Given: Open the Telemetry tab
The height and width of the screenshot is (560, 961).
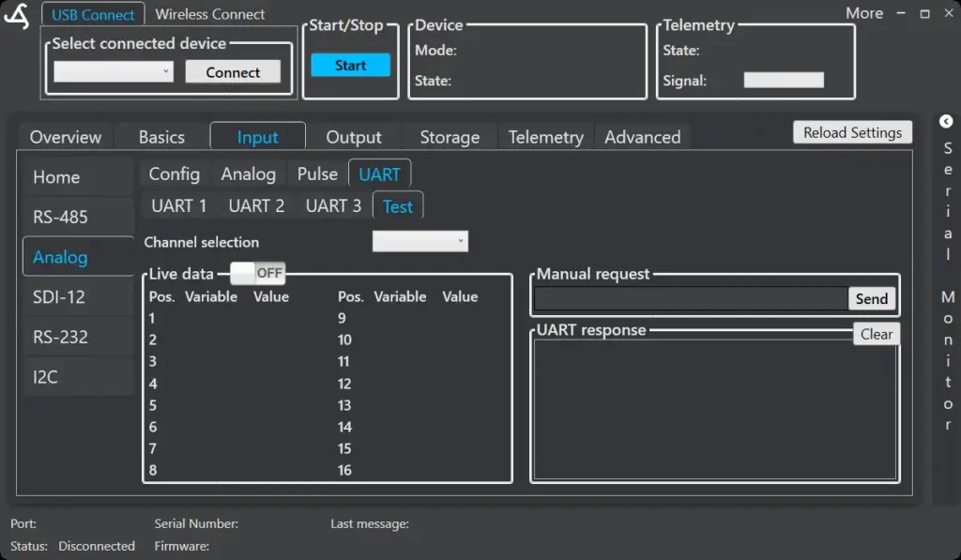Looking at the screenshot, I should pos(545,137).
